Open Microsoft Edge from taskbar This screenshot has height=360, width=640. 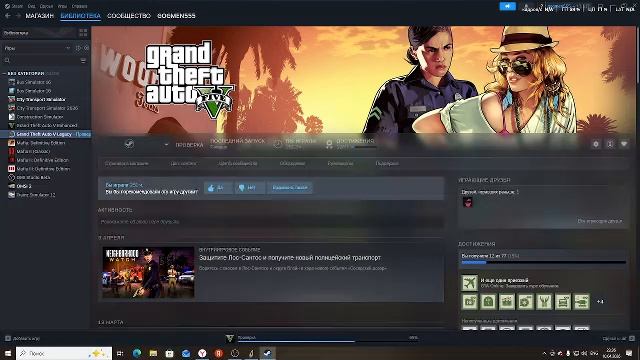coord(137,353)
